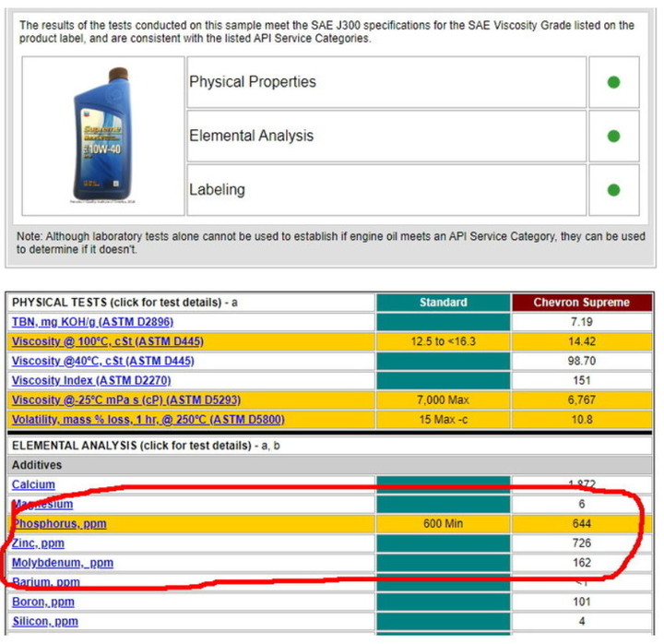
Task: Click the Chevron Supreme 10W-40 bottle image
Action: point(103,135)
